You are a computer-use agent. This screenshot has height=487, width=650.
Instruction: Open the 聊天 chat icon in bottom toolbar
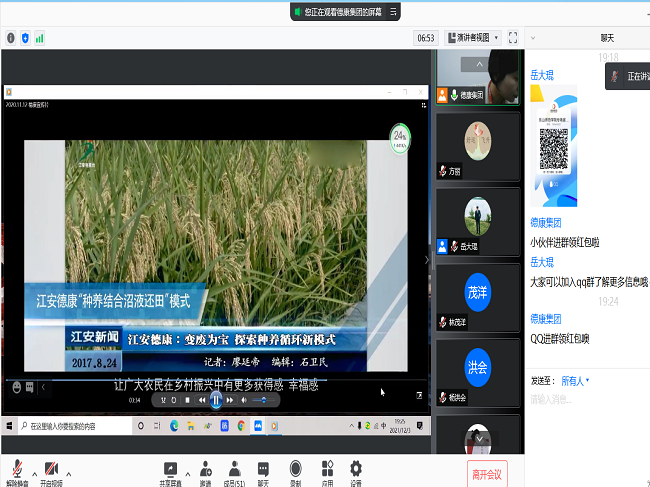(x=263, y=473)
